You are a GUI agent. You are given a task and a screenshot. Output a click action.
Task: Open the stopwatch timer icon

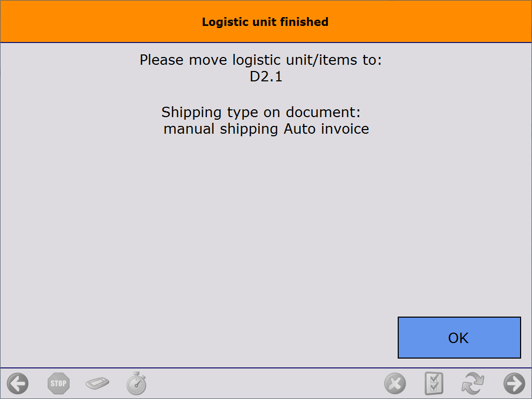point(136,383)
